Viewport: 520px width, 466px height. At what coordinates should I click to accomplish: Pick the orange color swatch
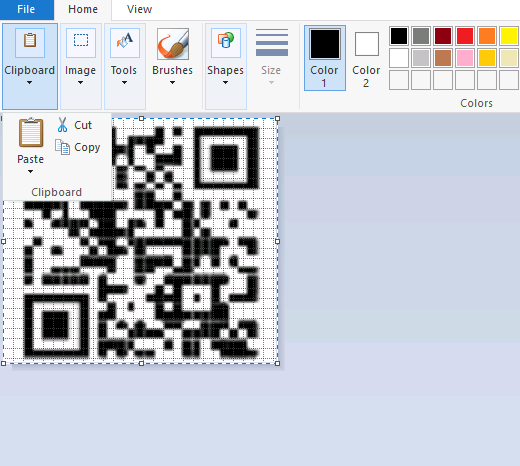coord(487,36)
